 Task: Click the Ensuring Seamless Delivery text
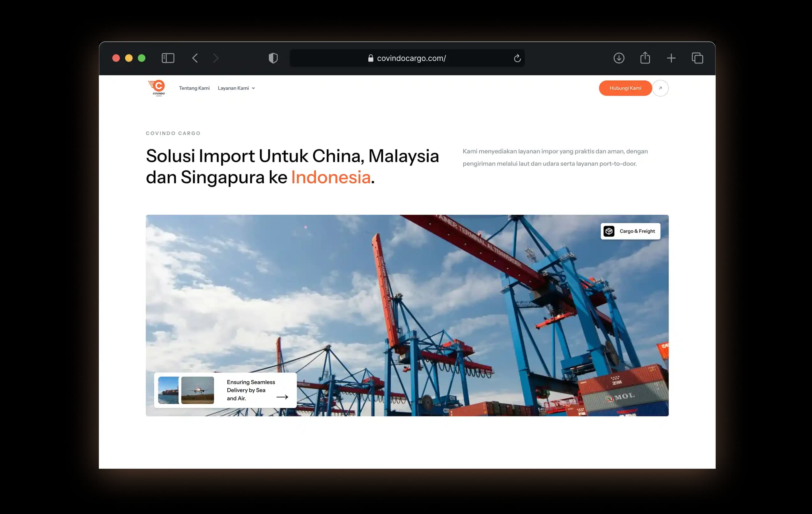pyautogui.click(x=251, y=390)
